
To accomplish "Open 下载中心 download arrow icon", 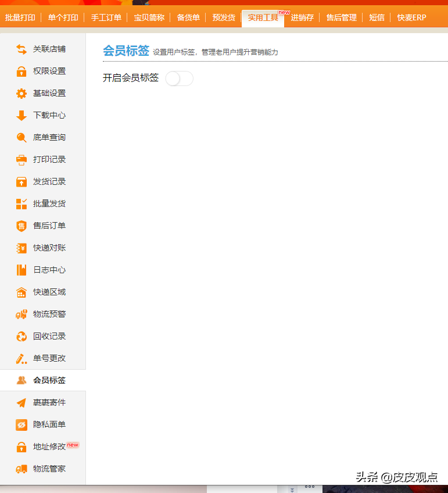I will [x=21, y=116].
